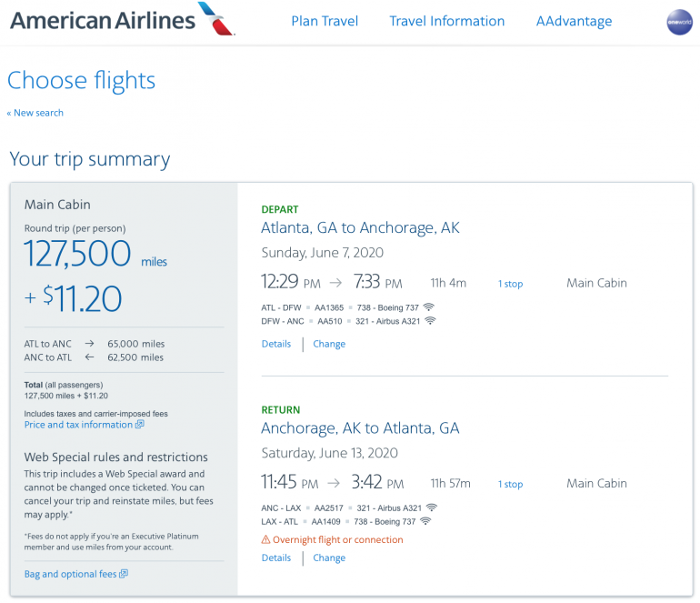
Task: Click Wi-Fi icon for flight AA1409
Action: (x=425, y=521)
